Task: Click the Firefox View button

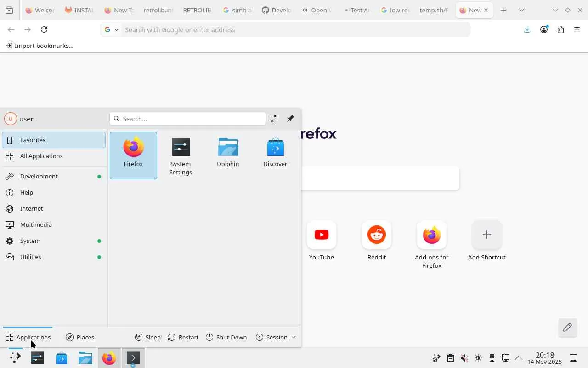Action: coord(9,10)
